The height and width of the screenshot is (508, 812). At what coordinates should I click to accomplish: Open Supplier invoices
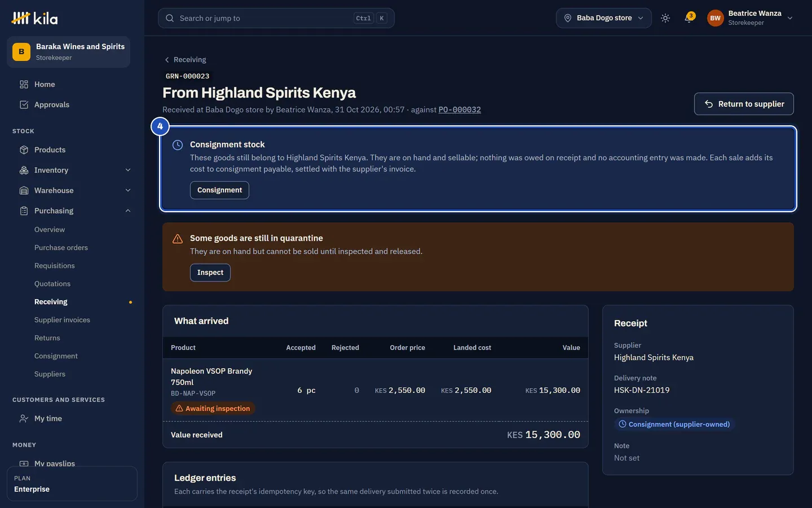click(x=62, y=320)
